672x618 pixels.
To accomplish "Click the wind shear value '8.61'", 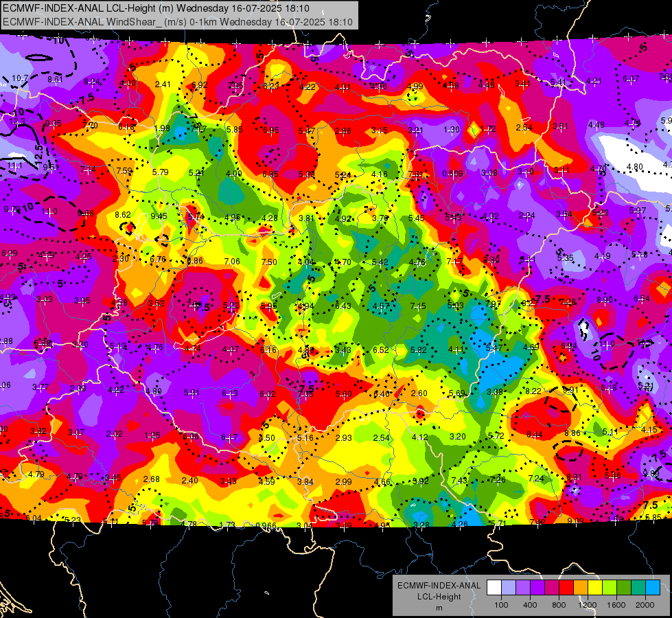I will coord(56,80).
